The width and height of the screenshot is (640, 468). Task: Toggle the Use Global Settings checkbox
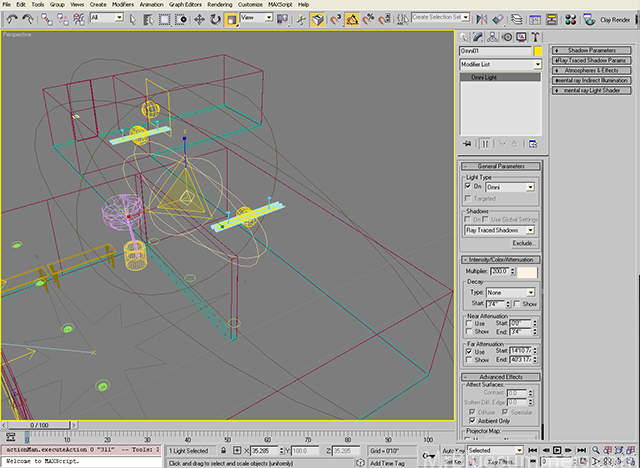click(485, 220)
